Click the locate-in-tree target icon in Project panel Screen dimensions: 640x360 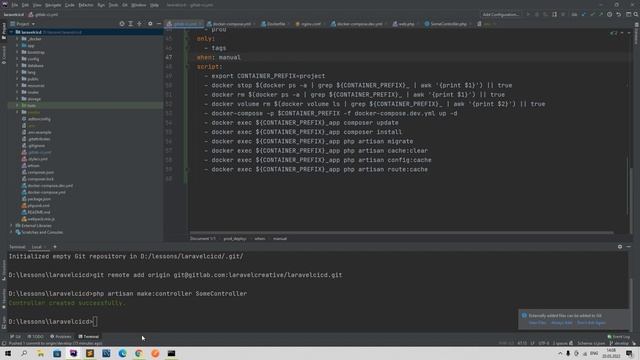pos(122,24)
